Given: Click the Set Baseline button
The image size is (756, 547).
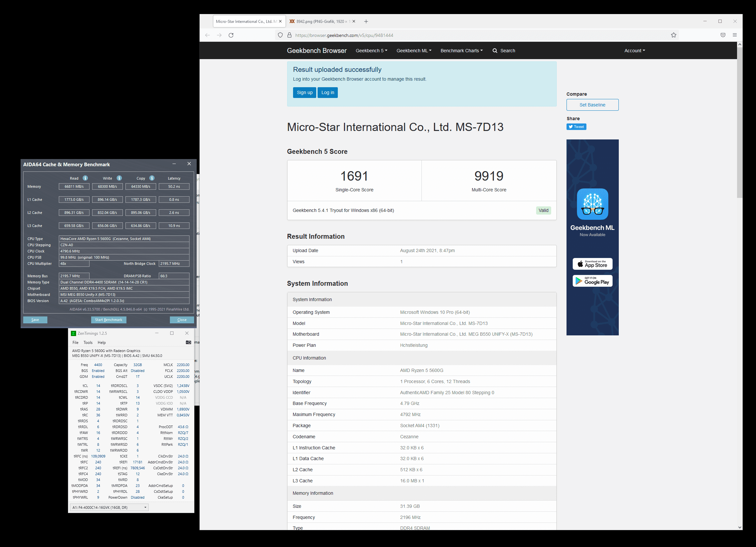Looking at the screenshot, I should pyautogui.click(x=592, y=105).
